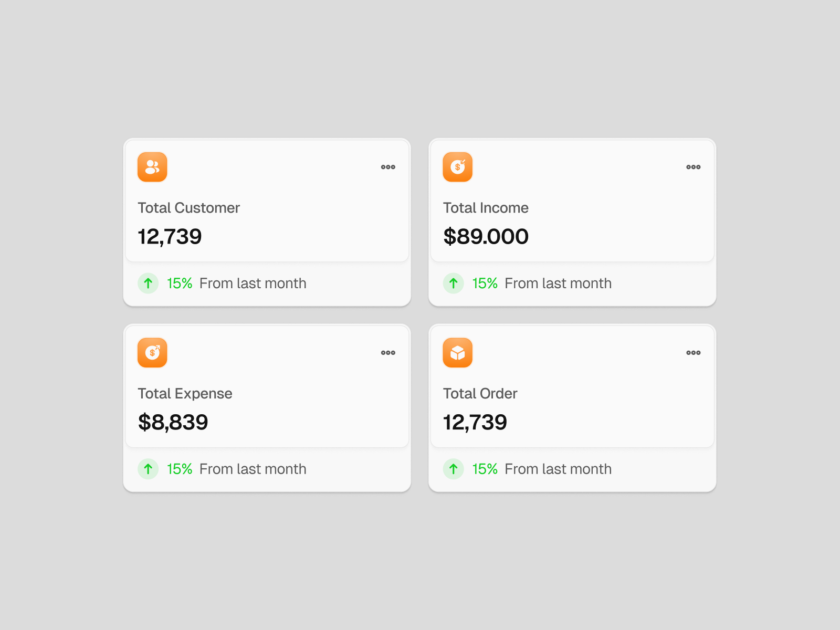Select the Total Income value $89.000

[x=486, y=236]
